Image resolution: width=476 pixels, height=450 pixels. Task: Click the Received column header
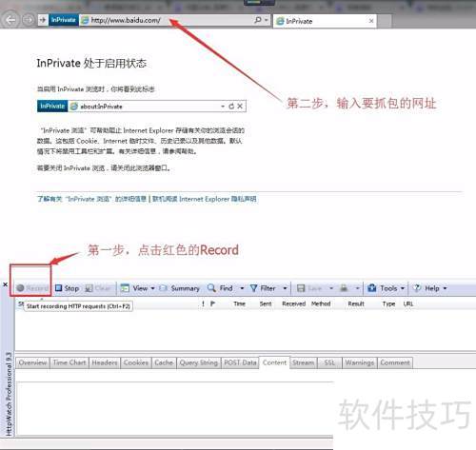(294, 303)
